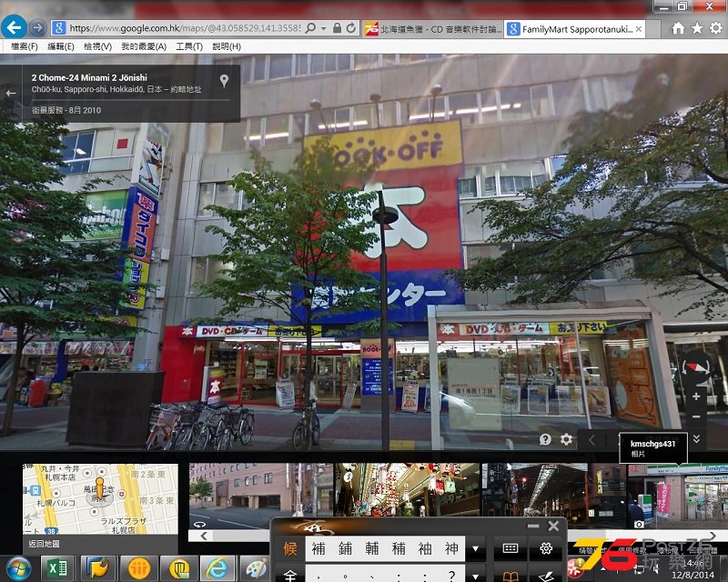728x582 pixels.
Task: Click the orange 候 character in IME panel
Action: [x=290, y=548]
